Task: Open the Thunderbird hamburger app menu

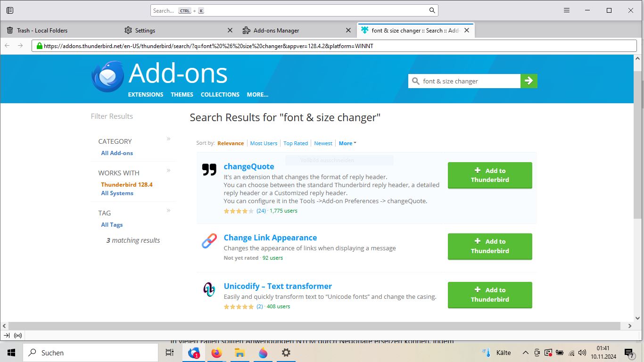Action: click(567, 10)
